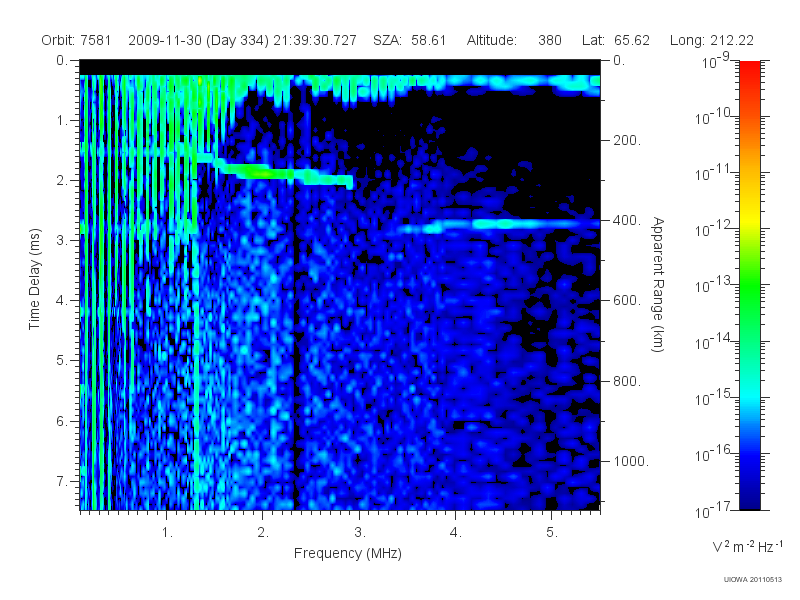Click the '3.' tick on time delay axis
The height and width of the screenshot is (600, 800).
[62, 240]
